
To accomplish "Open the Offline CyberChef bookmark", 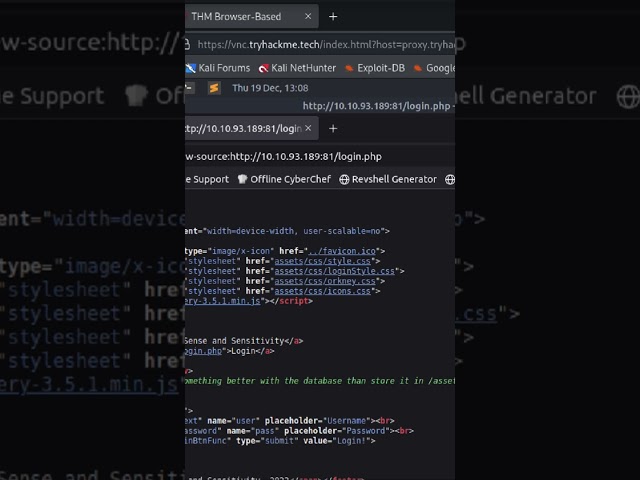I will coord(284,179).
